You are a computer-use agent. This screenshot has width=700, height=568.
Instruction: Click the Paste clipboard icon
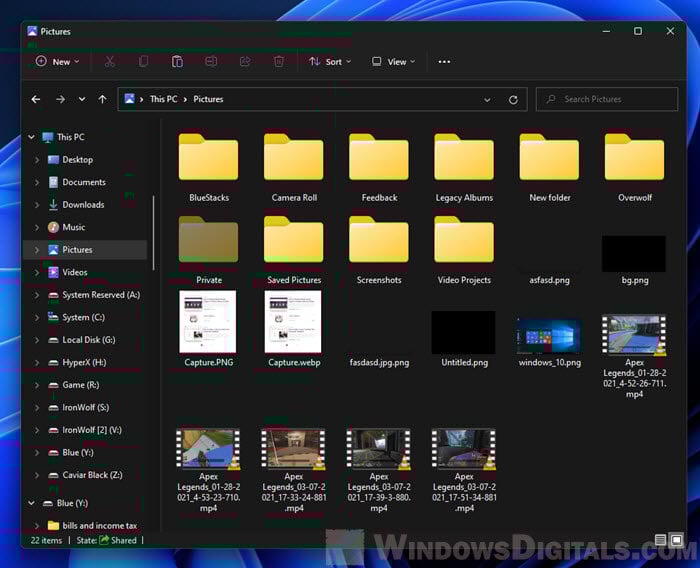pyautogui.click(x=177, y=62)
